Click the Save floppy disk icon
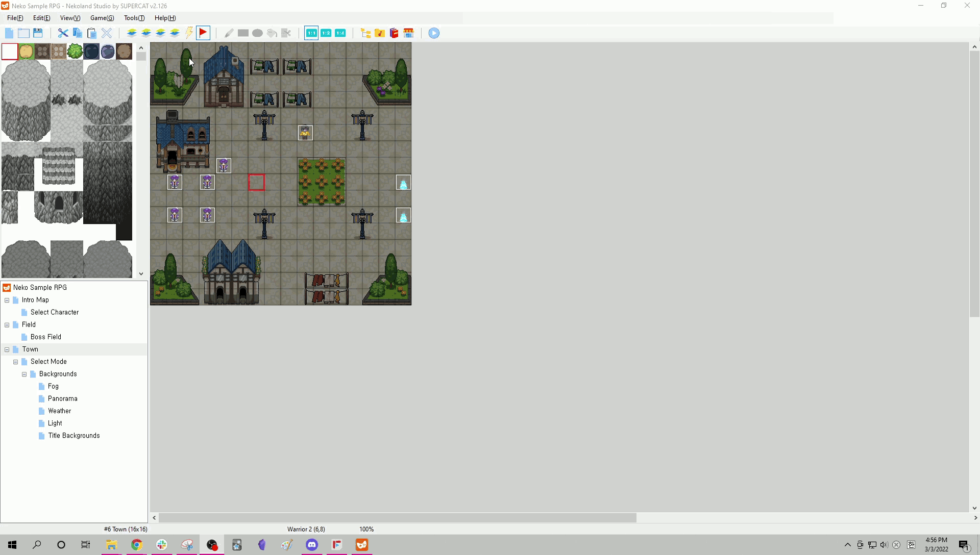 pos(38,33)
